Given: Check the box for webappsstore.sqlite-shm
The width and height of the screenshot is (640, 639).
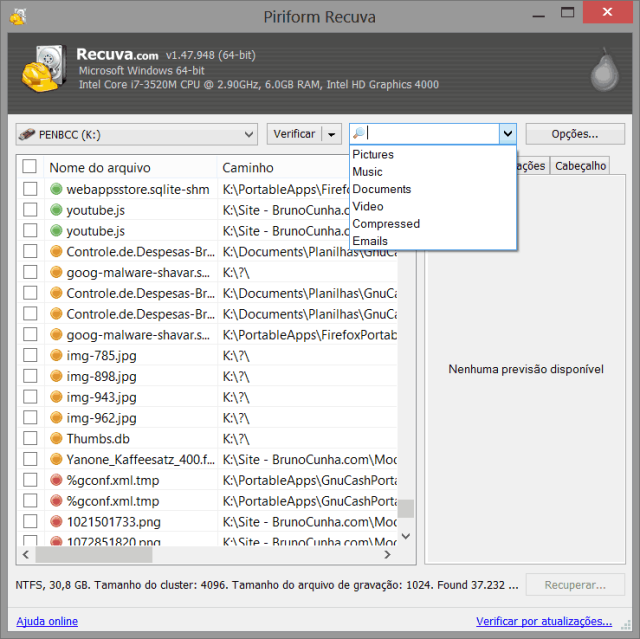Looking at the screenshot, I should point(30,189).
